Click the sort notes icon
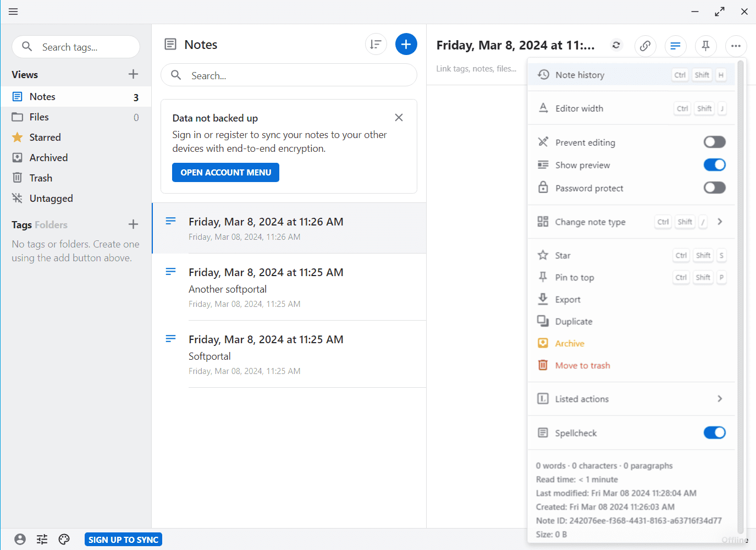This screenshot has height=550, width=756. (x=376, y=45)
